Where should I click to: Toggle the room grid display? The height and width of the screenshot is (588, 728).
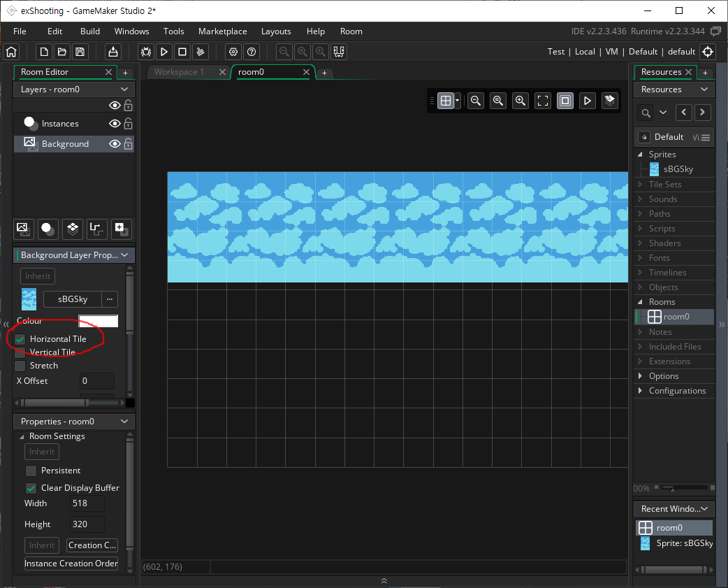tap(445, 100)
